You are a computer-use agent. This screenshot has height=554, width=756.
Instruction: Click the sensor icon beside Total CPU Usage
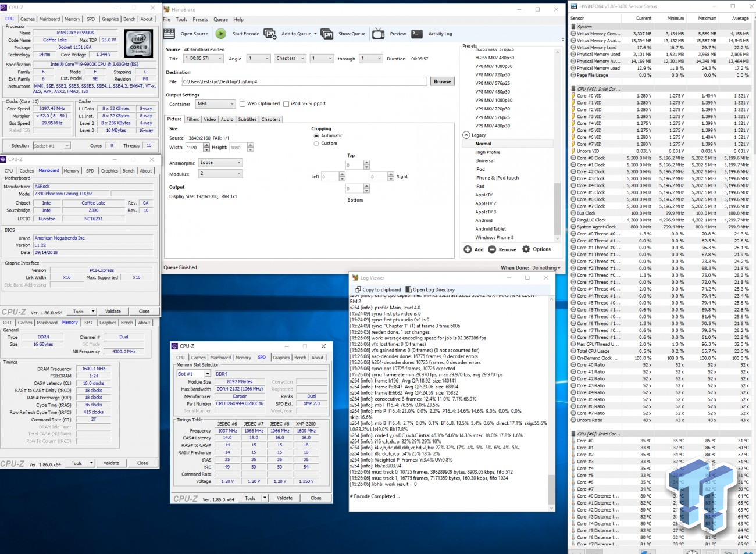(573, 351)
